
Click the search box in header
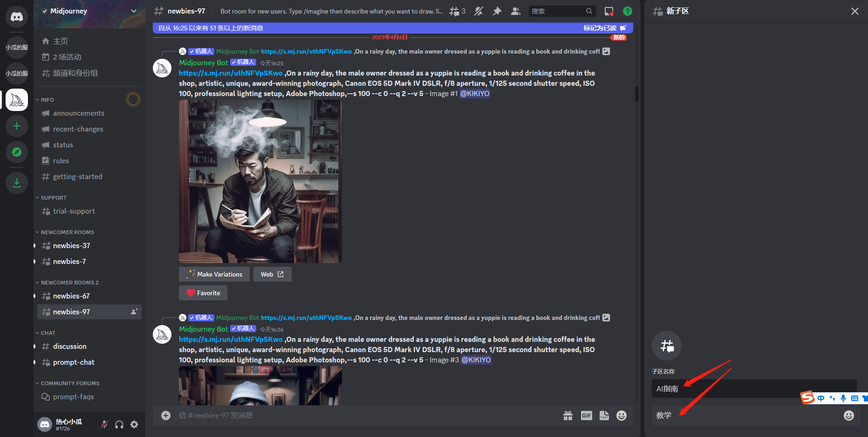(562, 11)
